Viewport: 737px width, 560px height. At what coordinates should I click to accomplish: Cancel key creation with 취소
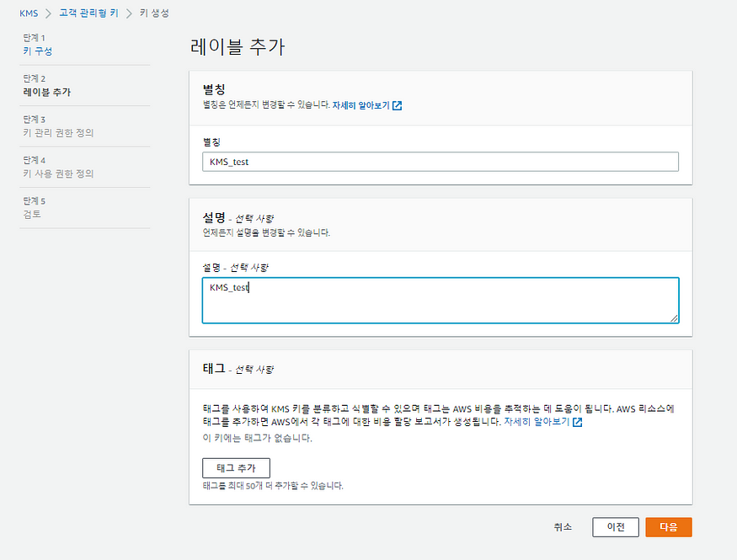click(x=563, y=527)
